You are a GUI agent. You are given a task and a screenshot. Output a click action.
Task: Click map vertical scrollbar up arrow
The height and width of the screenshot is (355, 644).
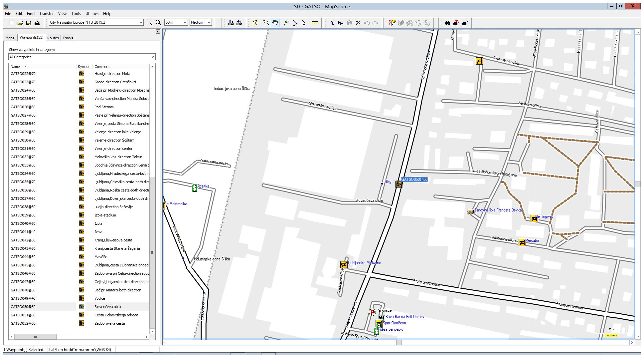pyautogui.click(x=638, y=32)
